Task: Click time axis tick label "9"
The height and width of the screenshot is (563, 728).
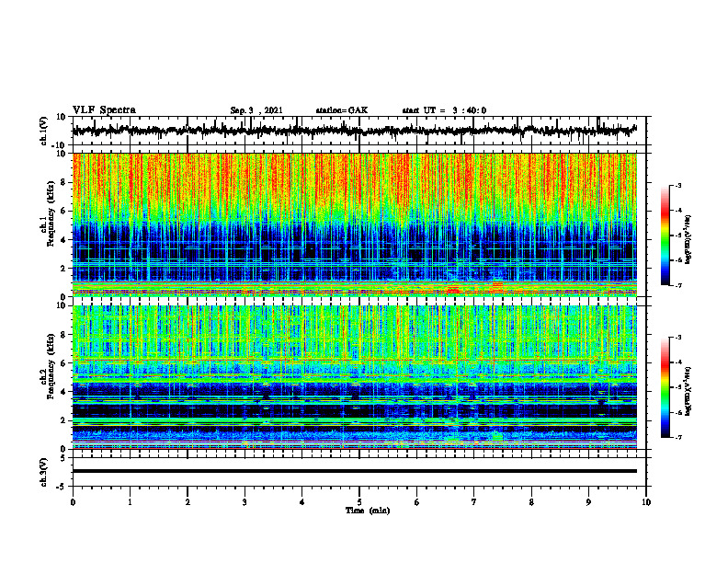Action: (x=588, y=502)
